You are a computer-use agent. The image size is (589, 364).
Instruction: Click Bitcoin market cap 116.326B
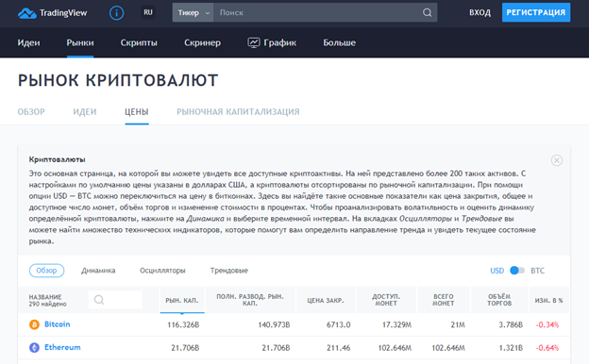click(183, 325)
